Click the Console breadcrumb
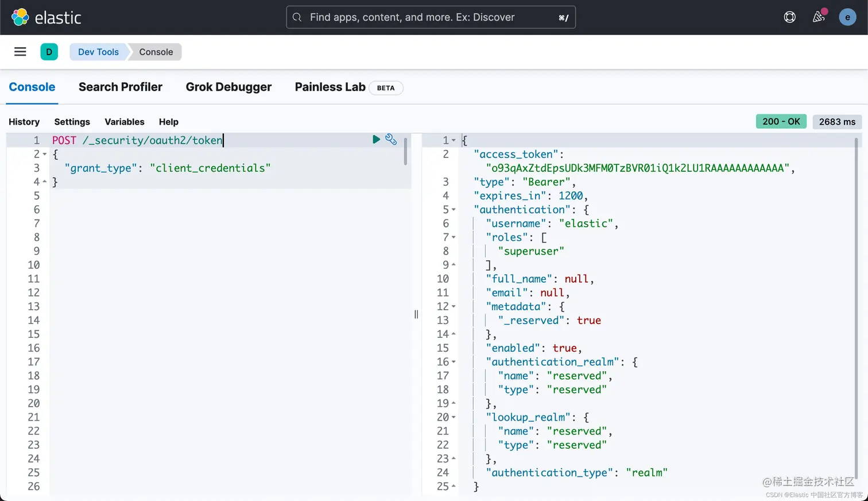Screen dimensions: 868x501 click(156, 52)
